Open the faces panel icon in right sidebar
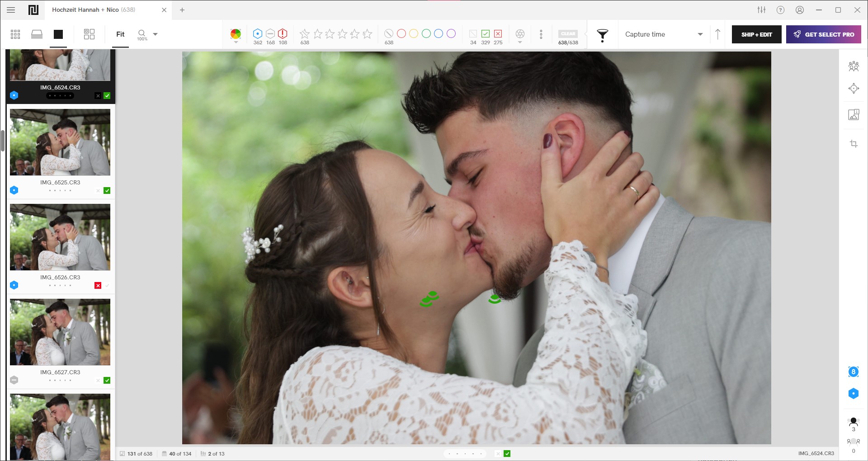Viewport: 868px width, 461px height. 854,66
